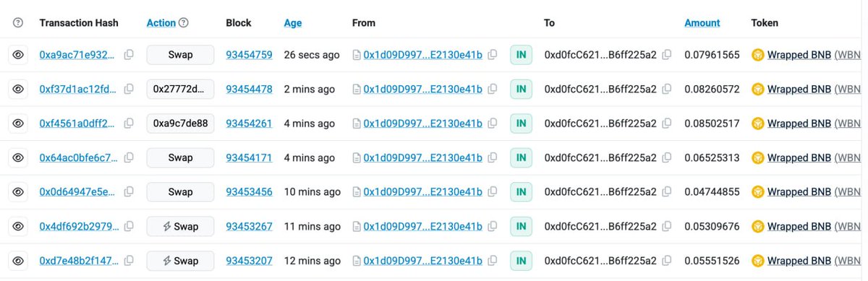868x281 pixels.
Task: Show details eye icon for 0x0d64947e5e
Action: (x=19, y=192)
